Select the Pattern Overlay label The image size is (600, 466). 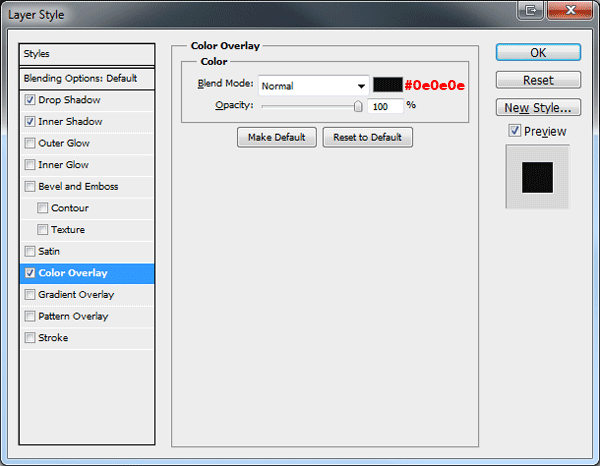73,316
